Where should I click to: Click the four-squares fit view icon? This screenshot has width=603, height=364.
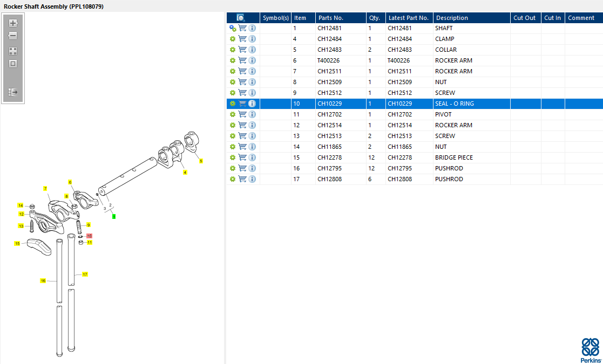click(13, 51)
